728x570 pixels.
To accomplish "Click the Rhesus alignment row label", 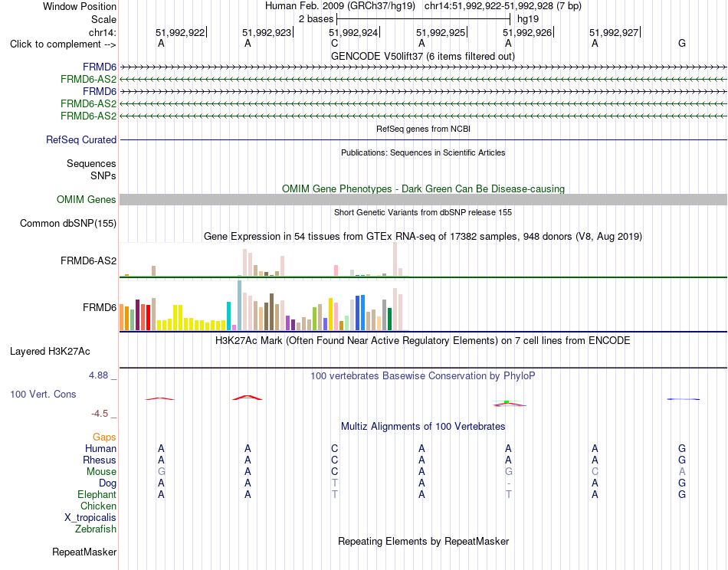I will coord(100,460).
